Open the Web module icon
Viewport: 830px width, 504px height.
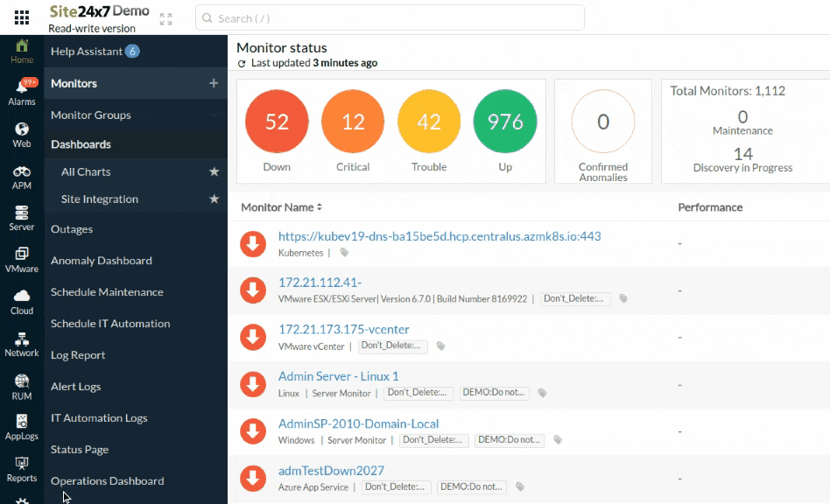coord(22,135)
